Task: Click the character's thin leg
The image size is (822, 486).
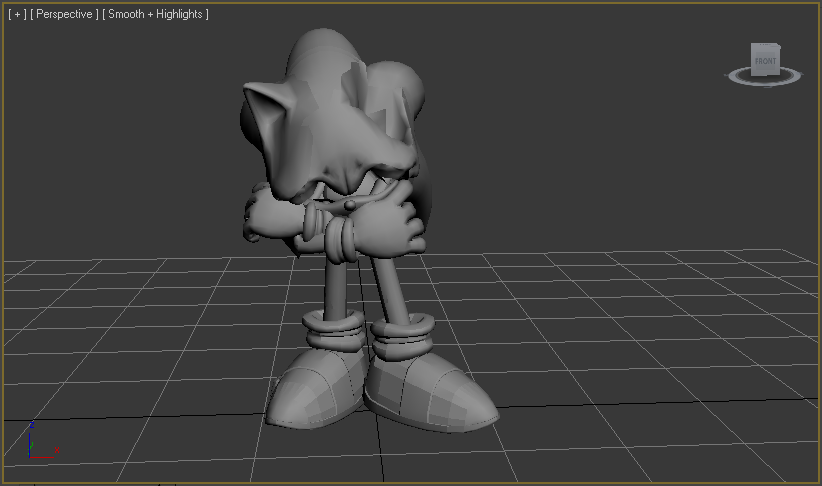Action: tap(337, 285)
